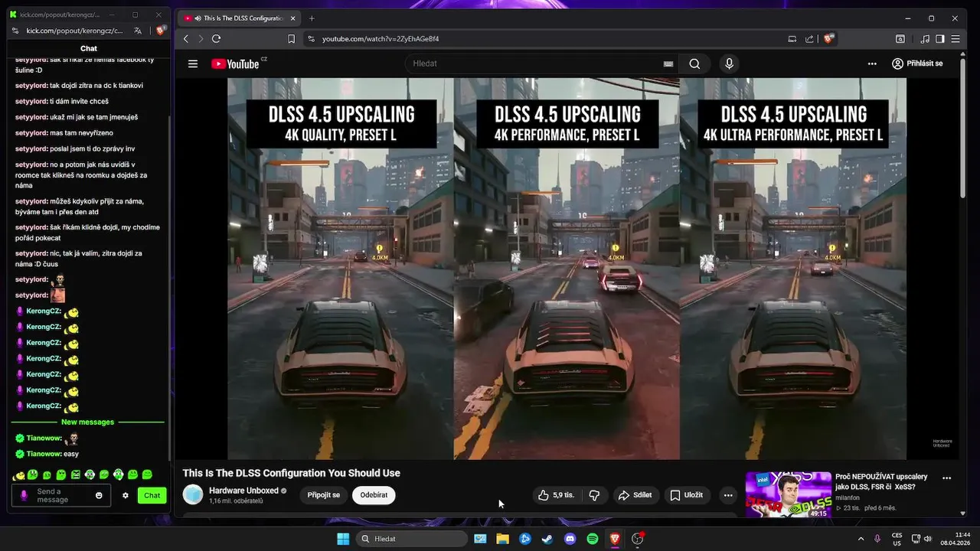
Task: Click Přihlásit se sign-in button
Action: coord(917,64)
